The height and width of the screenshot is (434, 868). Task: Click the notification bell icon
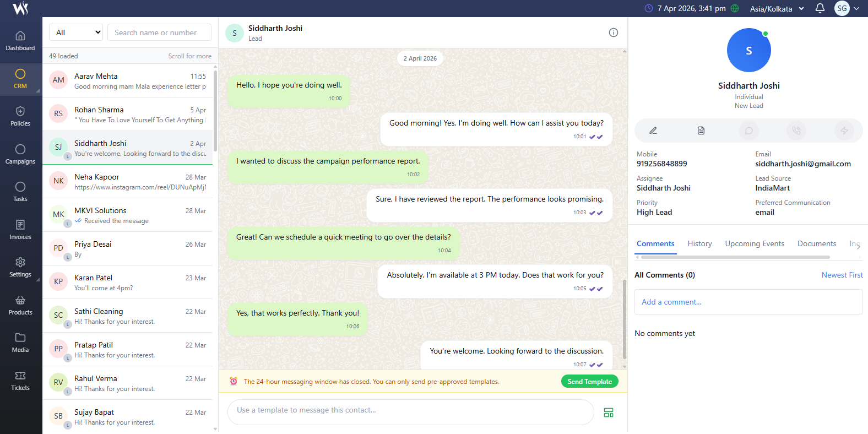pyautogui.click(x=820, y=8)
